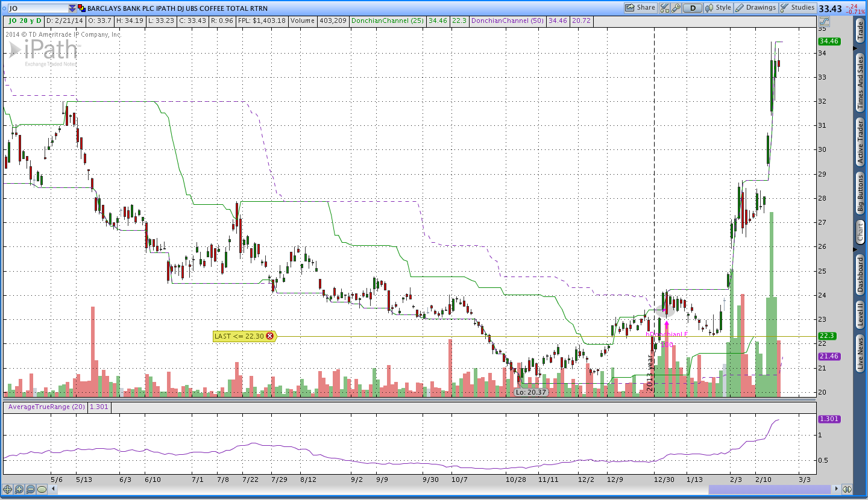Open chart settings wrench icon

click(676, 8)
